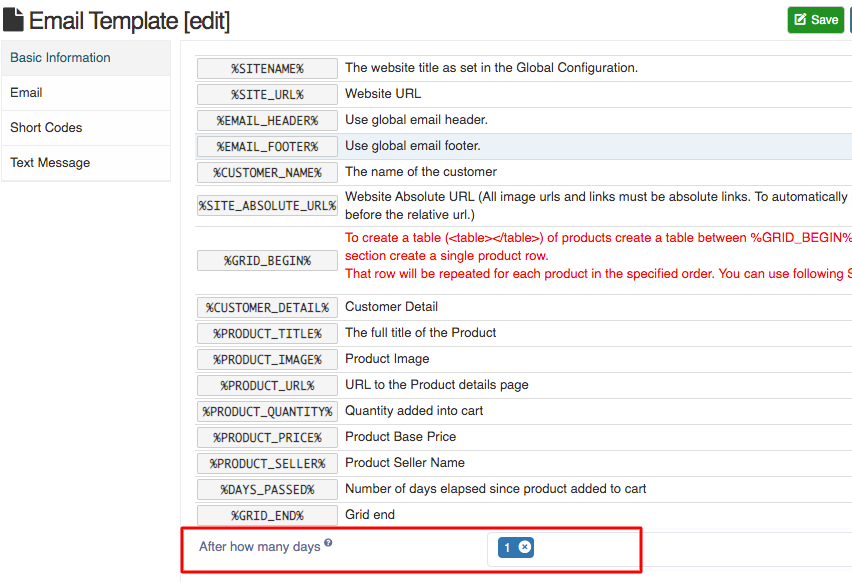Click the %CUSTOMER_NAME% short code button

(x=267, y=173)
